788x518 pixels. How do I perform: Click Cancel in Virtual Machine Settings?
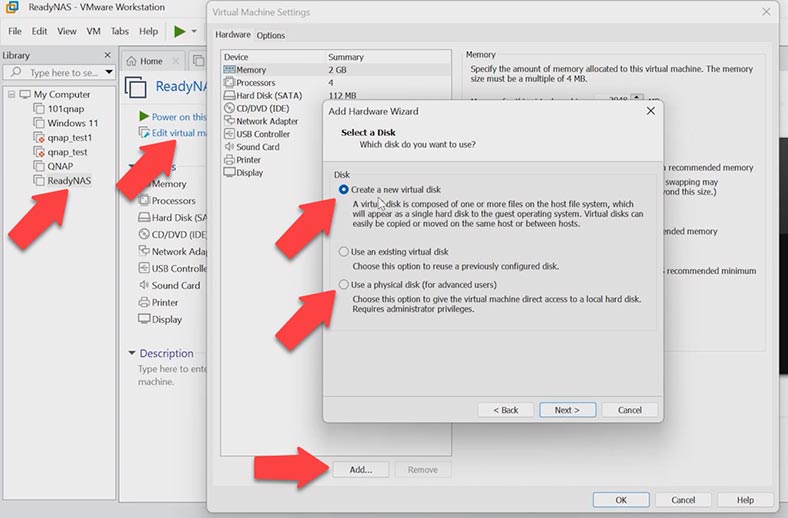coord(683,500)
